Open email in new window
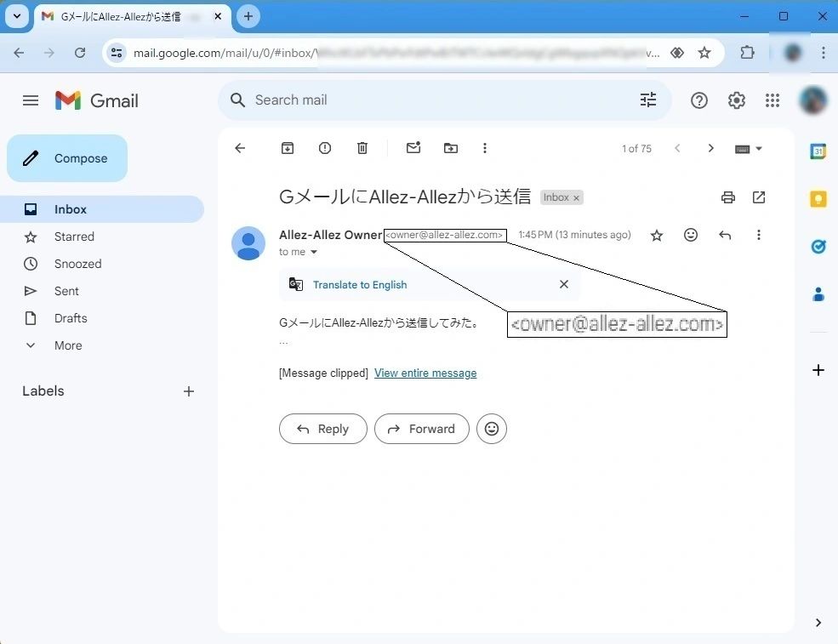Viewport: 838px width, 644px height. (759, 197)
